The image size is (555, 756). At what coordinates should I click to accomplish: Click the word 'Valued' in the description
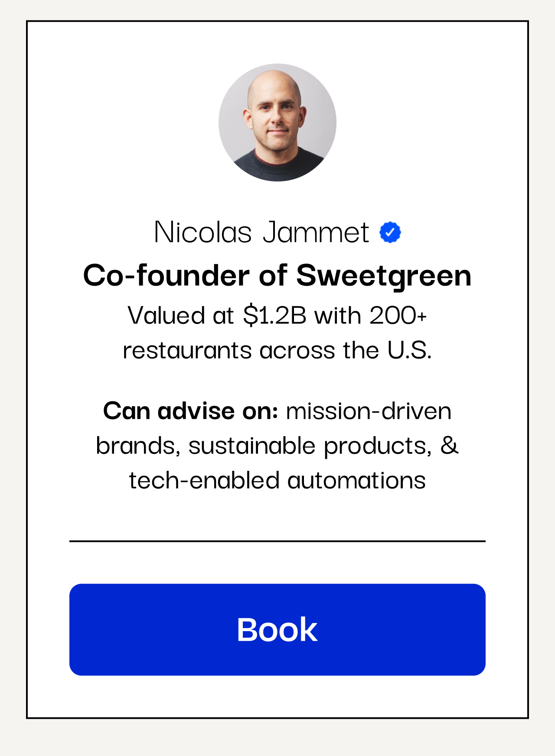pyautogui.click(x=166, y=315)
